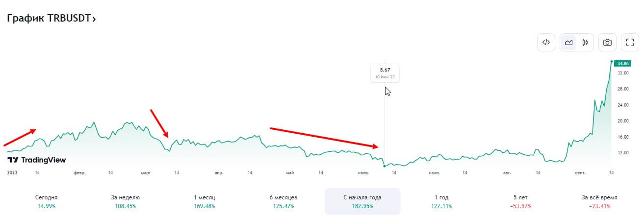The height and width of the screenshot is (217, 644).
Task: Click the 8.67 price tooltip
Action: coord(385,73)
